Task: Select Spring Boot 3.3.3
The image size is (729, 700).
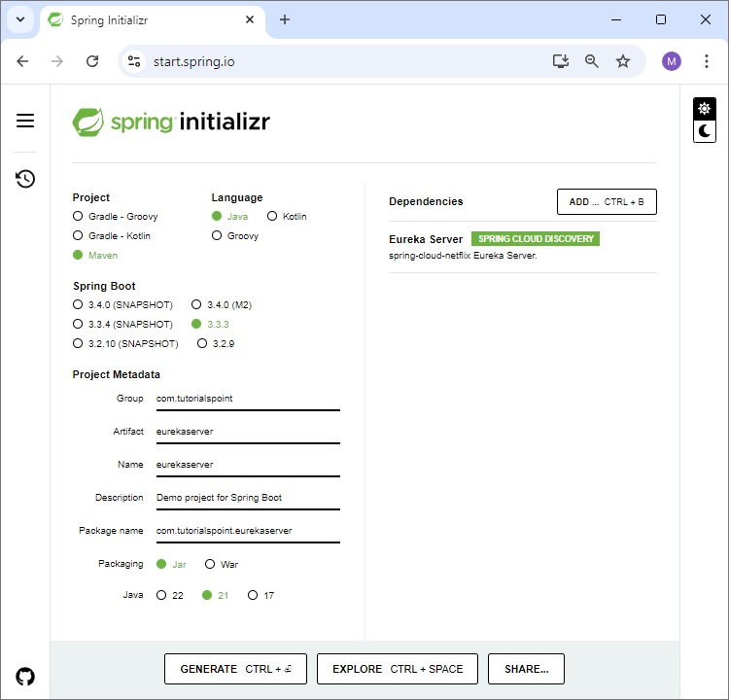Action: pyautogui.click(x=210, y=324)
